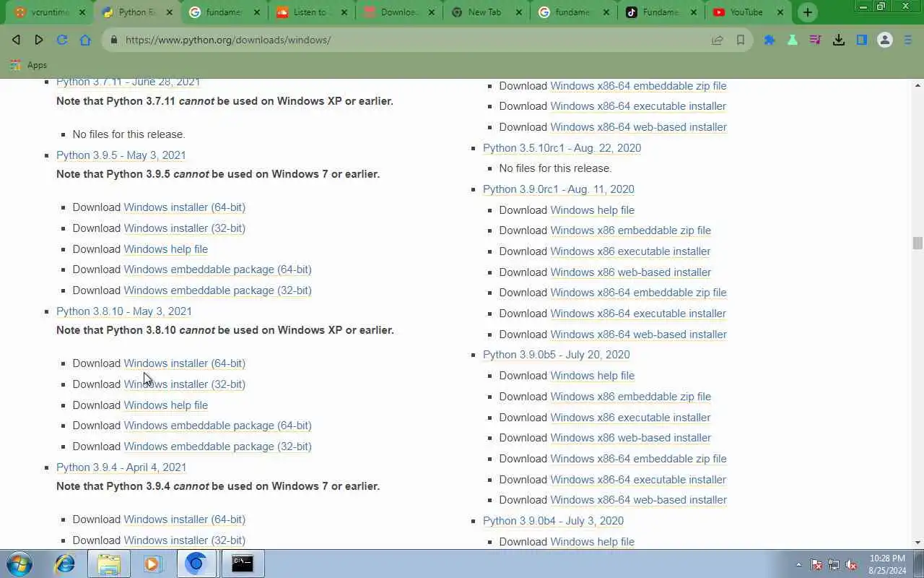Click text 'No files for this release.' under 3.7.11
This screenshot has width=924, height=578.
pos(128,134)
